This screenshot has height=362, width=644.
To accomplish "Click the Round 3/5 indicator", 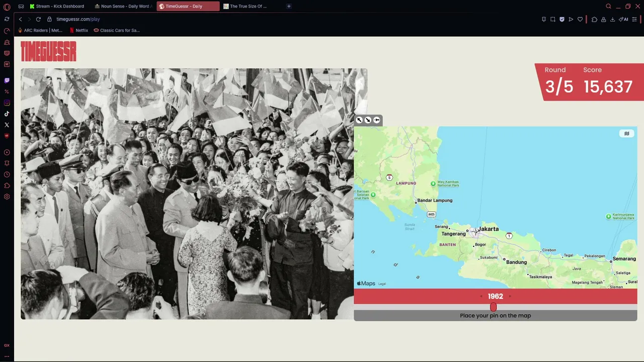I will [559, 82].
